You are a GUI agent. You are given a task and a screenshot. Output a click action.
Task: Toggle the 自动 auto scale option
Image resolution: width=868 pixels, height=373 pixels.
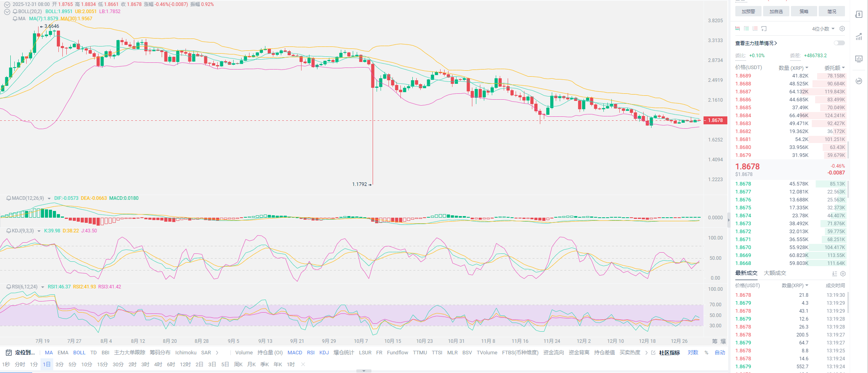(x=720, y=353)
